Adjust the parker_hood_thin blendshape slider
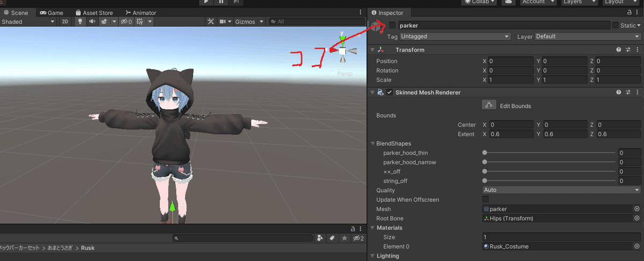This screenshot has height=261, width=644. point(550,153)
